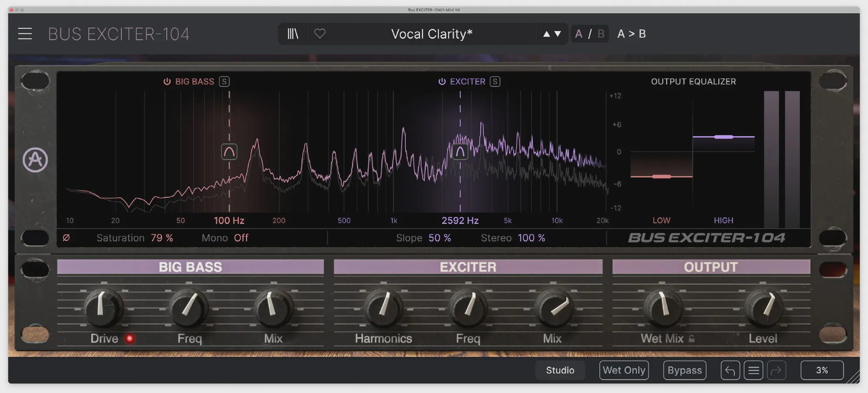Viewport: 868px width, 393px height.
Task: Click the phase invert icon
Action: coord(66,238)
